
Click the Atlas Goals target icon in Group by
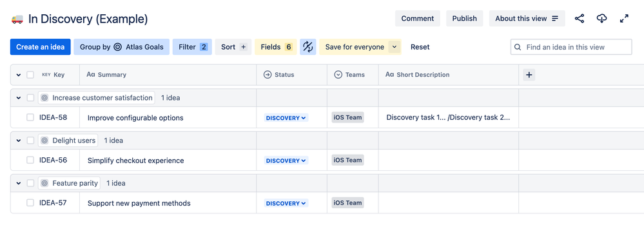point(117,47)
